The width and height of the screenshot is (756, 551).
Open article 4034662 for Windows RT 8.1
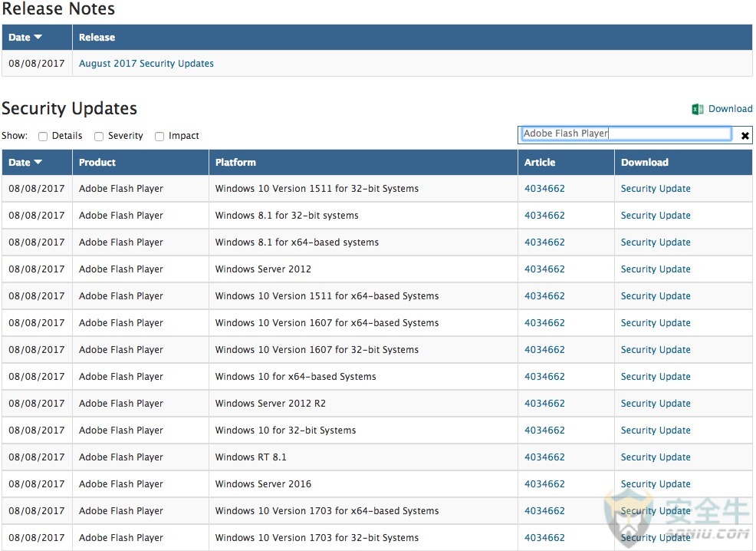coord(544,457)
